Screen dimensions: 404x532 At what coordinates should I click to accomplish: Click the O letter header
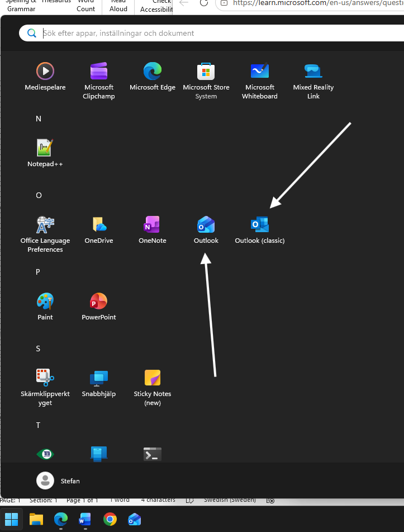click(39, 195)
